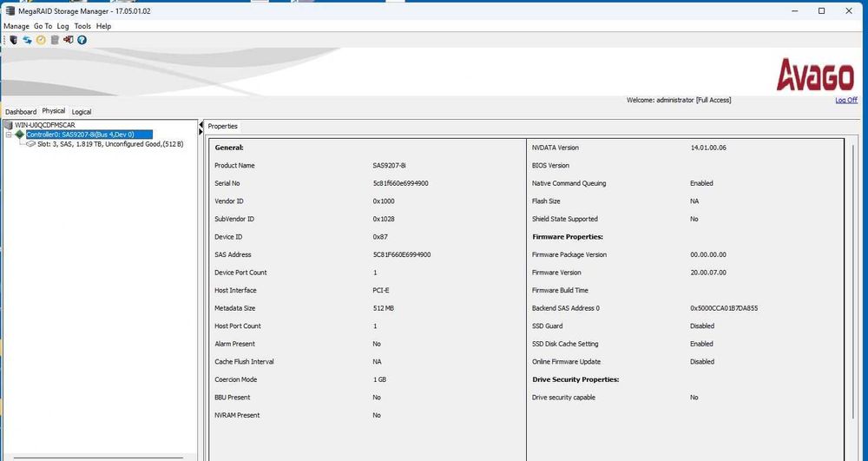Click the BIOS Version label

pyautogui.click(x=550, y=166)
